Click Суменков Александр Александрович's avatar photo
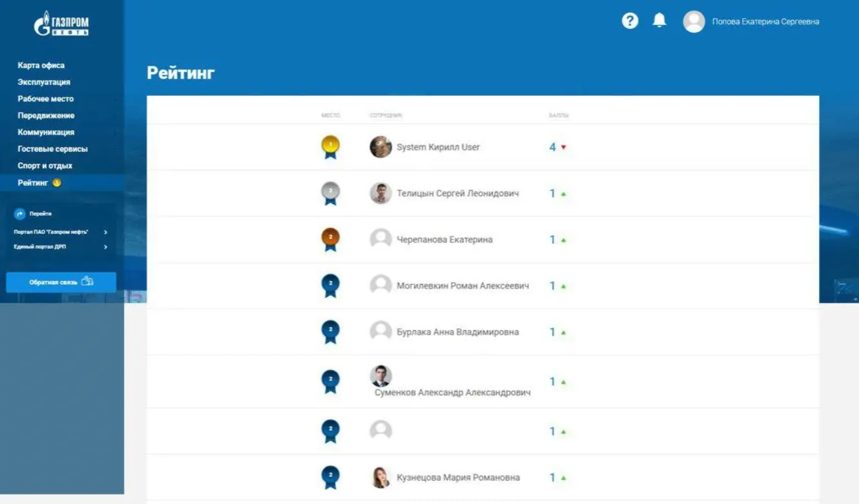This screenshot has width=859, height=504. (x=381, y=376)
